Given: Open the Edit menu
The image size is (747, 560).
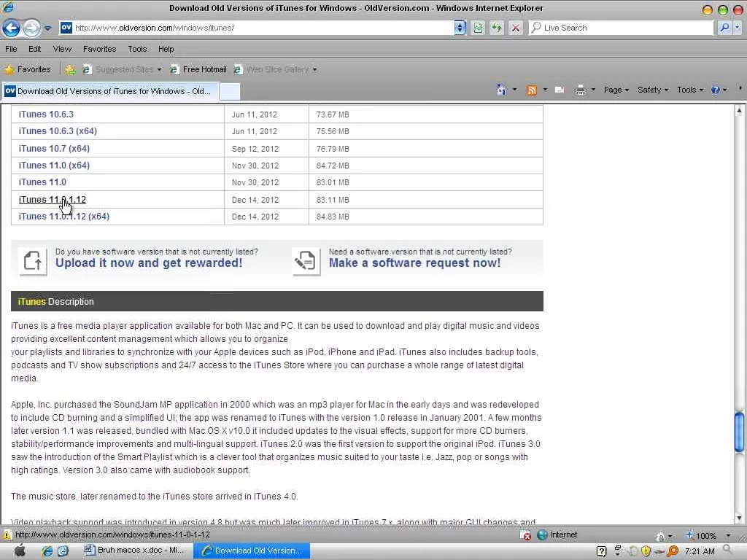Looking at the screenshot, I should [x=34, y=49].
